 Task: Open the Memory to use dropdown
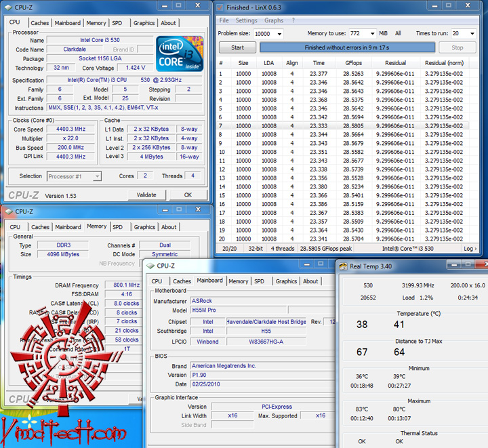coord(372,33)
